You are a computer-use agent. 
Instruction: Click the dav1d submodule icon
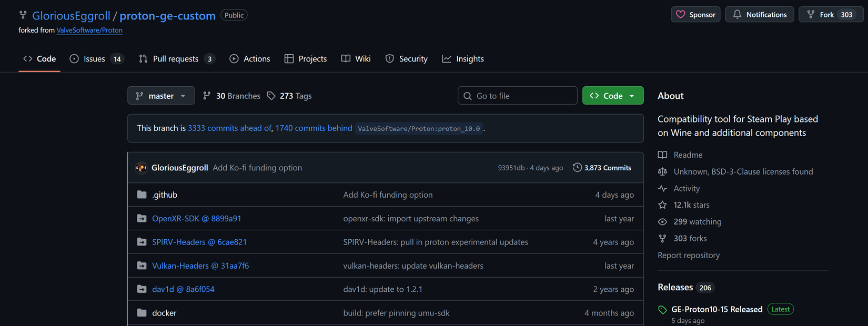(142, 289)
